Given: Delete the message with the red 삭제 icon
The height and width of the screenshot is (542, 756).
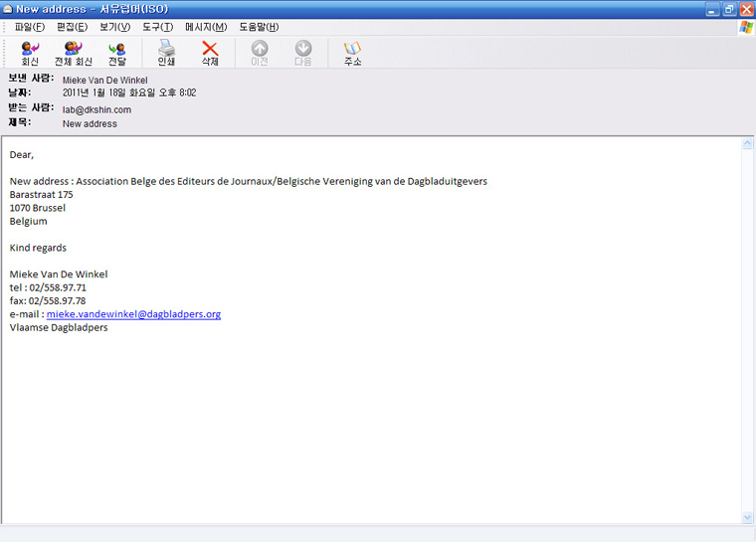Looking at the screenshot, I should [210, 53].
